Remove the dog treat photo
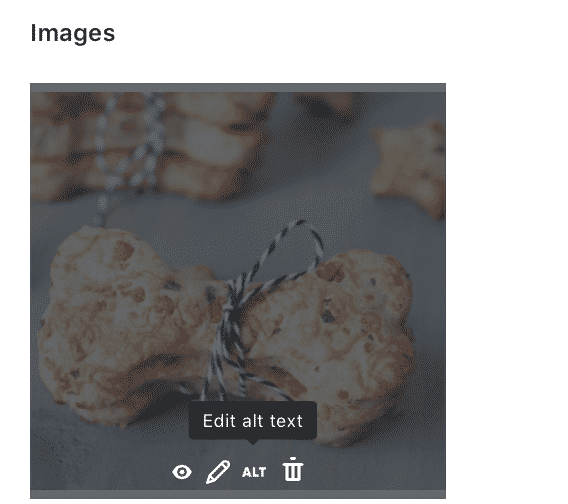This screenshot has height=504, width=568. click(x=293, y=470)
